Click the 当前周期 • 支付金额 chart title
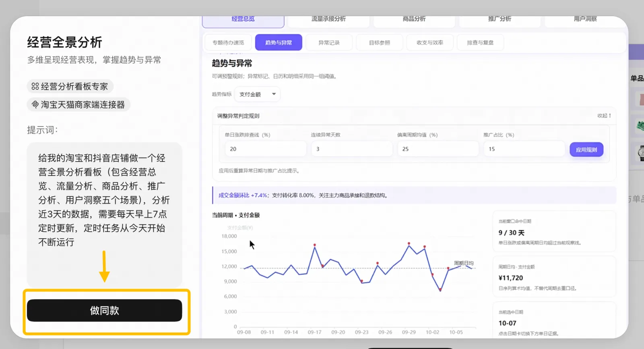The width and height of the screenshot is (644, 349). tap(236, 215)
